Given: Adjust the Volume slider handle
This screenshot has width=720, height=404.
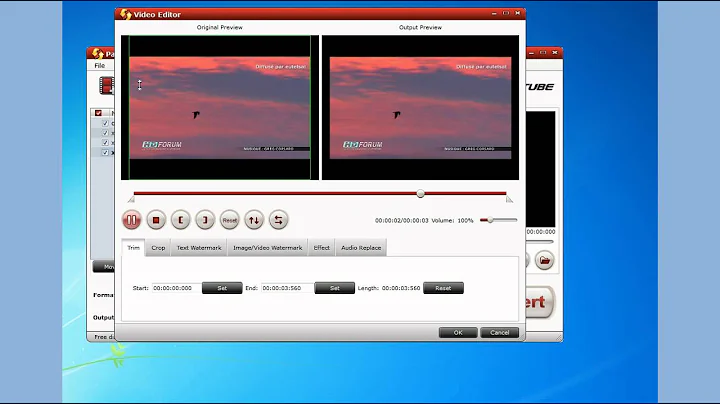Looking at the screenshot, I should point(490,220).
